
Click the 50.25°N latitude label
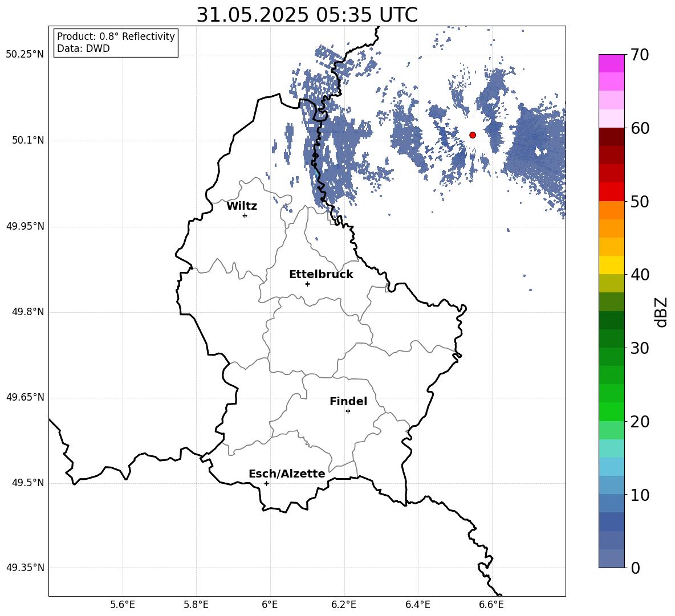click(25, 55)
